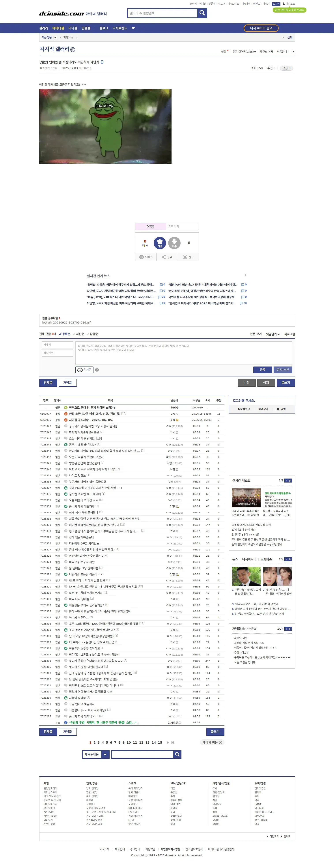Open the 인물갤 nav tab

(x=86, y=28)
